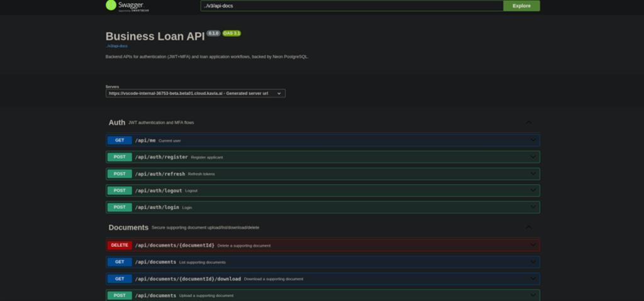Click the /api/auth/refresh path

tap(160, 174)
